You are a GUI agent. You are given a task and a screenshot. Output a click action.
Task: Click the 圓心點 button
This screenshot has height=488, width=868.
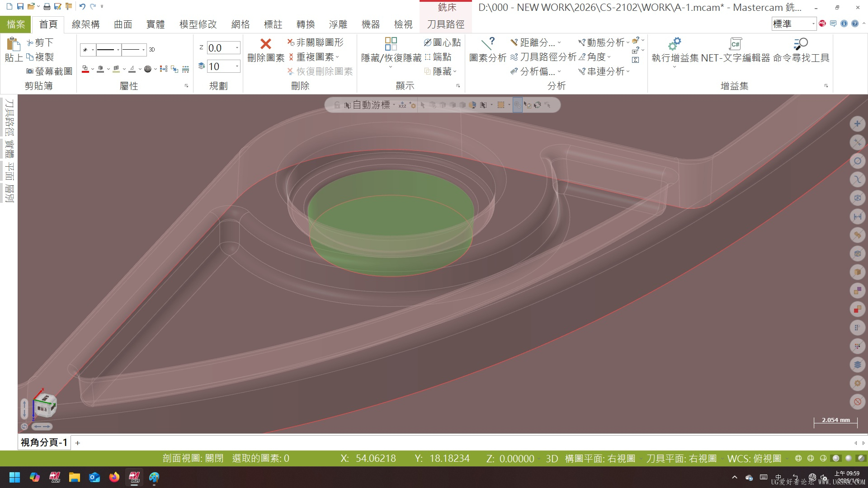pos(442,42)
